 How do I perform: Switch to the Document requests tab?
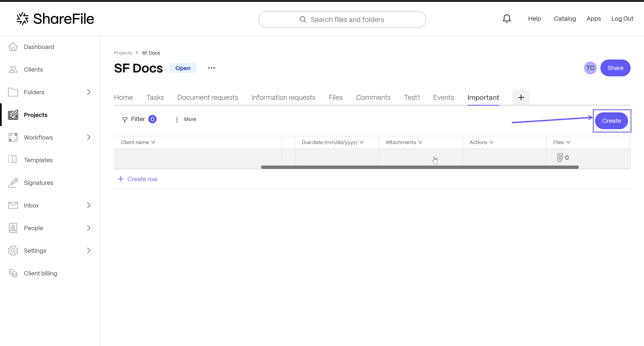point(207,97)
